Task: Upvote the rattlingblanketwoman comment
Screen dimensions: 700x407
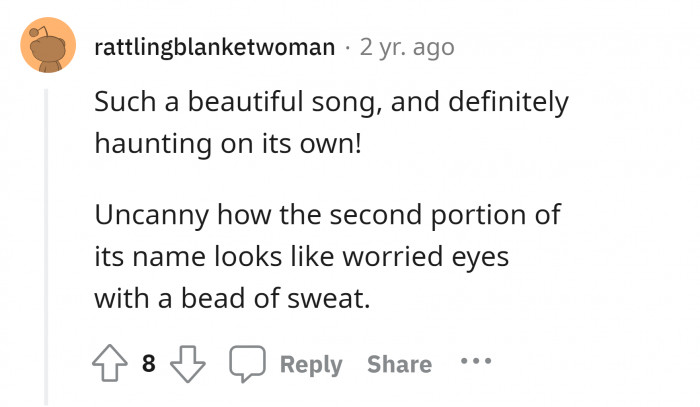Action: pos(112,364)
